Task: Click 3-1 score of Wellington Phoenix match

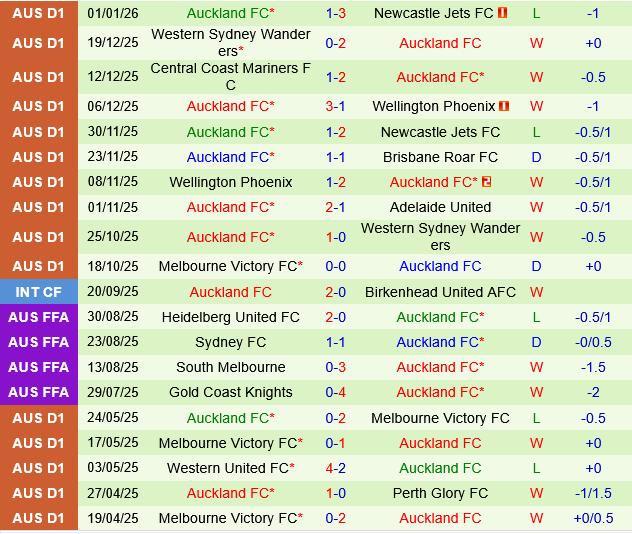Action: [x=336, y=106]
